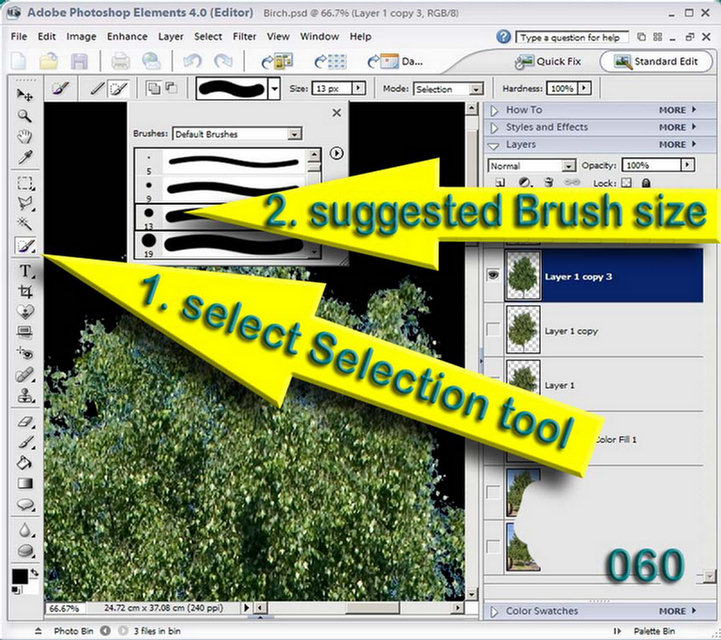Screen dimensions: 721x640
Task: Select the Crop tool
Action: pyautogui.click(x=25, y=291)
